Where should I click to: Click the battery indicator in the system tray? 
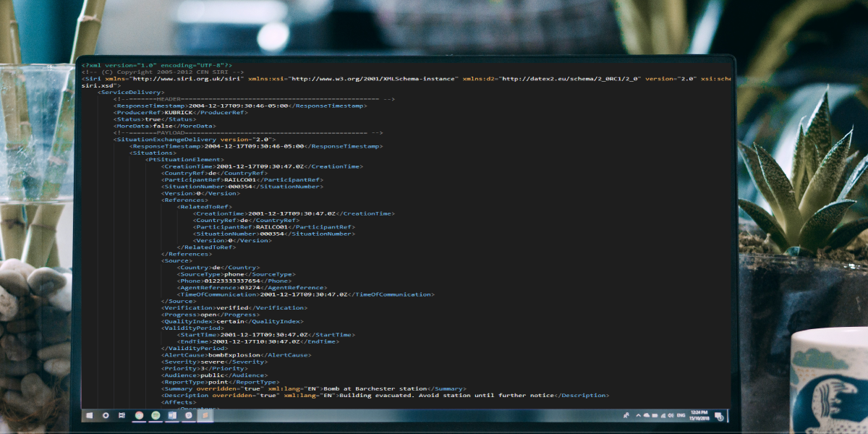pos(654,416)
